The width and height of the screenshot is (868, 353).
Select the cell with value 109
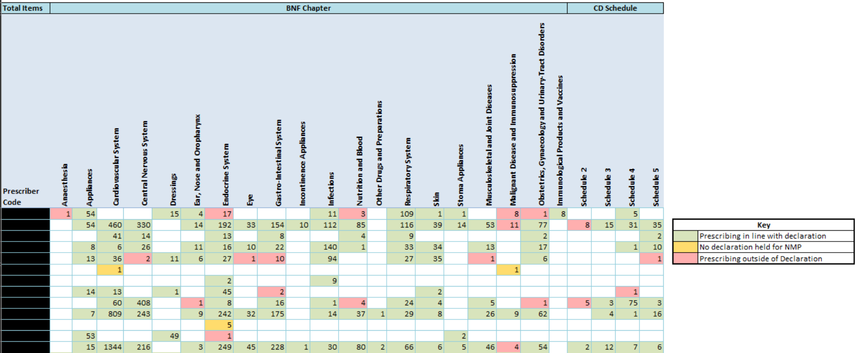tap(401, 213)
